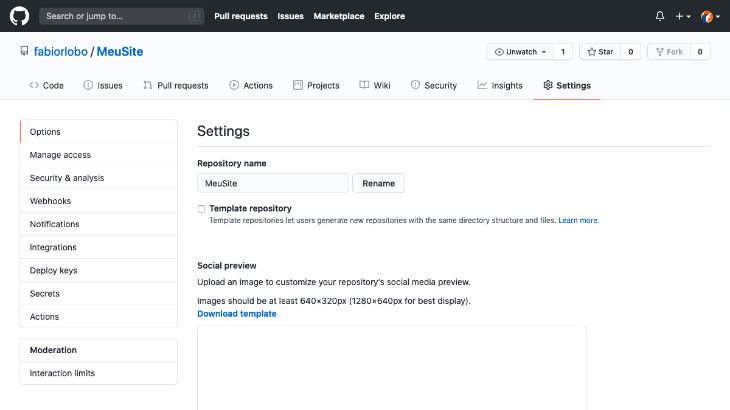Open the MeuSite repository link
Viewport: 730px width, 410px height.
(120, 52)
